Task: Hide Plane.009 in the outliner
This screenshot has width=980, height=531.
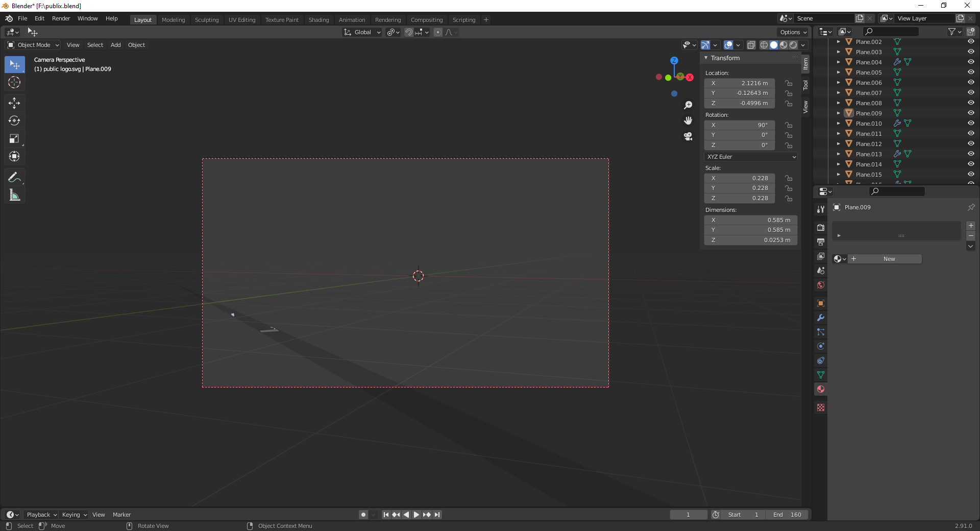Action: (x=971, y=113)
